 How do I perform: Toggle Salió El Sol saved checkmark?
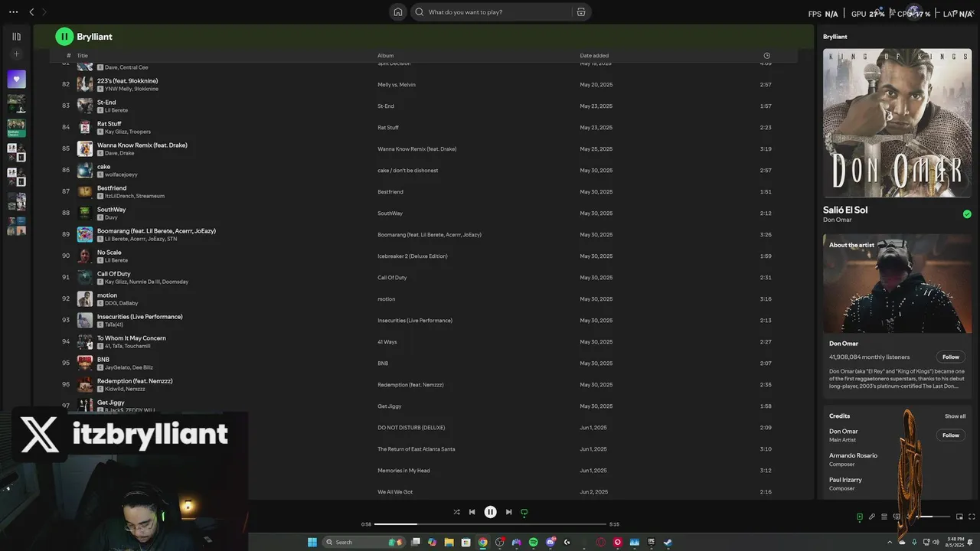967,214
